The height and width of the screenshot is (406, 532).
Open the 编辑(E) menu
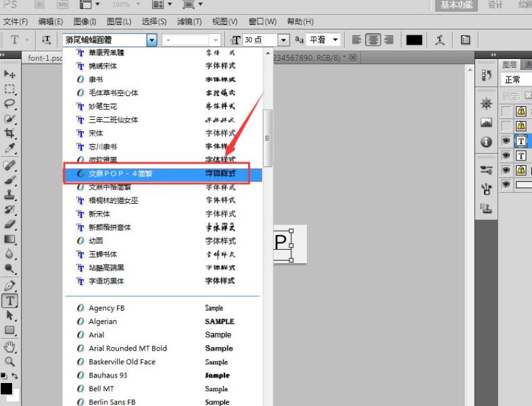(51, 22)
